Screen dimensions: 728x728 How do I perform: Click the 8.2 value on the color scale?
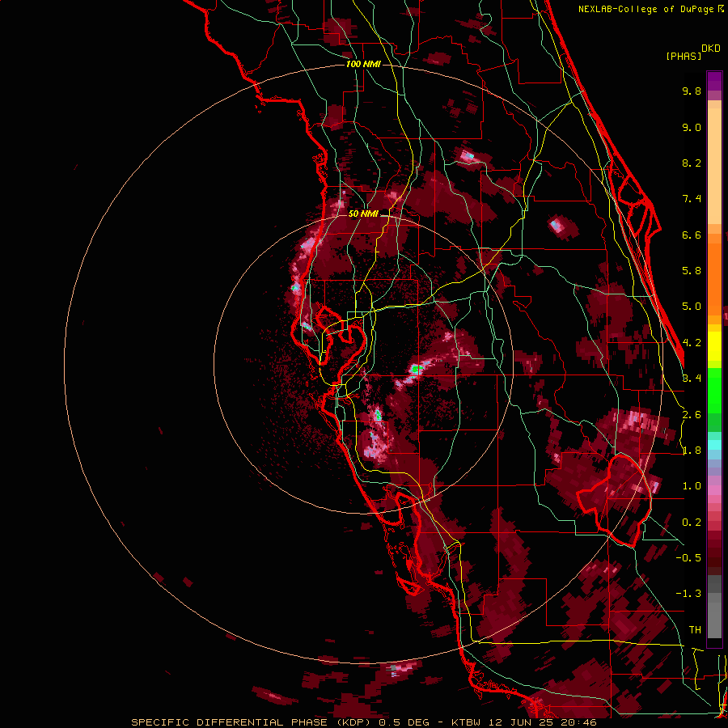[x=692, y=163]
